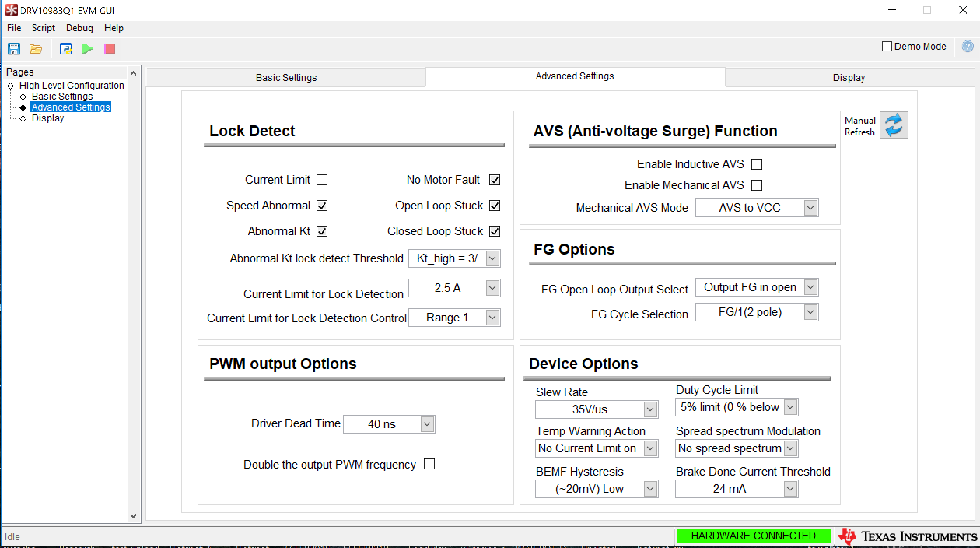Screen dimensions: 980x548
Task: Close the EVM GUI window
Action: tap(963, 10)
